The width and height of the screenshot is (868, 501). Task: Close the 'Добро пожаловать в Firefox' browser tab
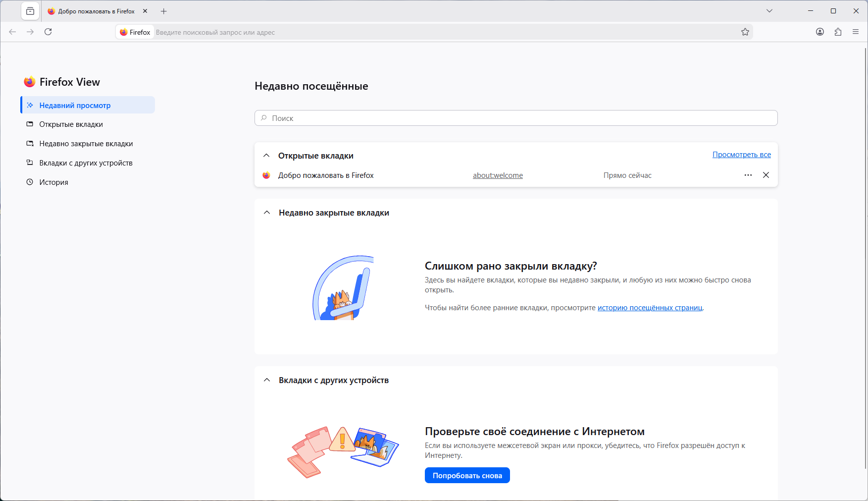tap(145, 11)
